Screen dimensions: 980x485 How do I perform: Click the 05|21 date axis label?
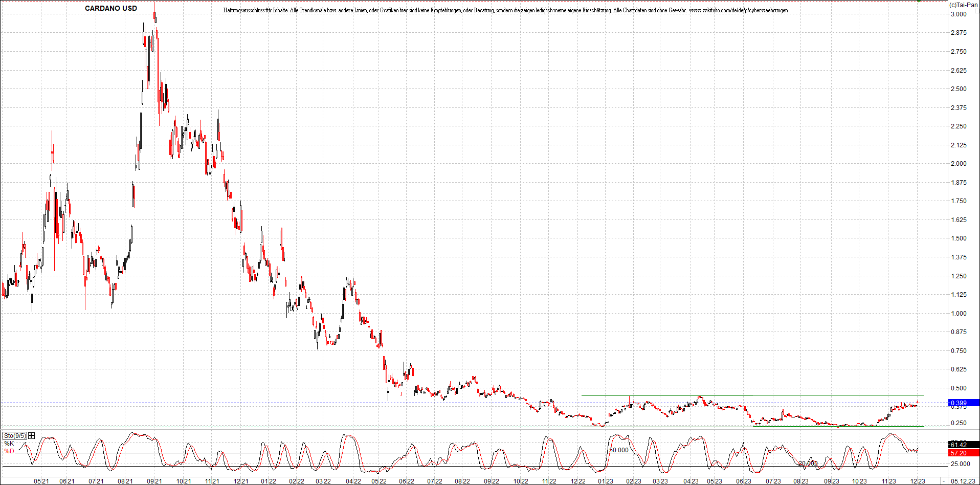[x=41, y=481]
